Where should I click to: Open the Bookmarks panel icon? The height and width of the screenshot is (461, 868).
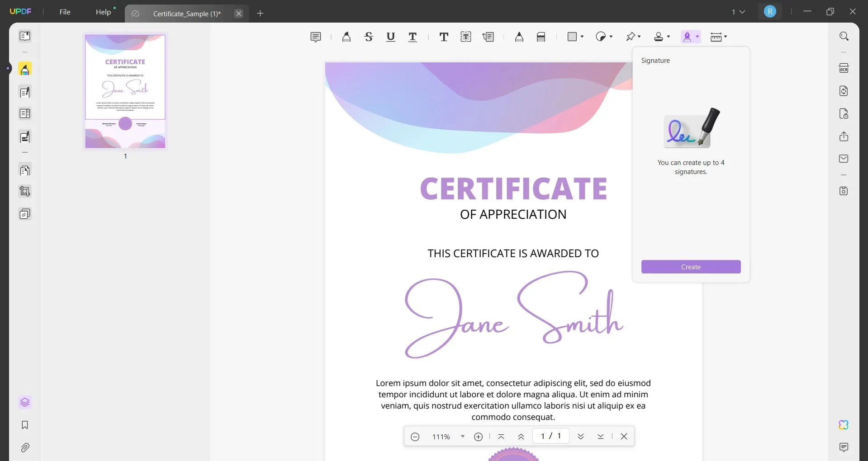coord(25,425)
